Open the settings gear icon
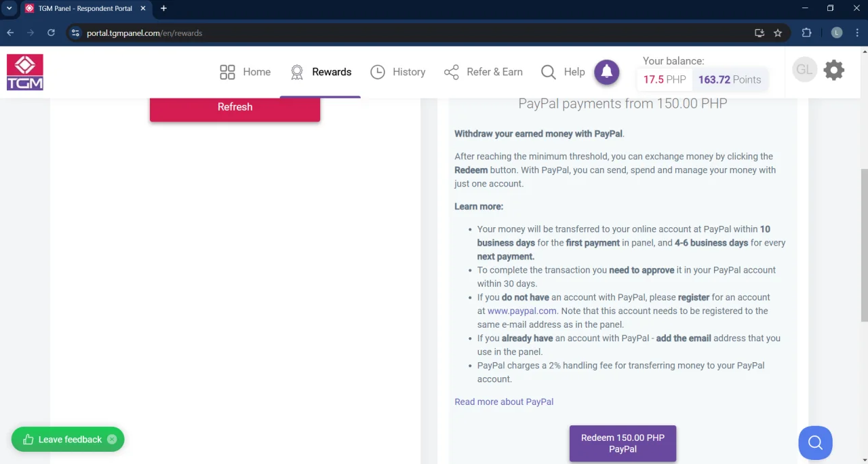Image resolution: width=868 pixels, height=464 pixels. tap(833, 70)
